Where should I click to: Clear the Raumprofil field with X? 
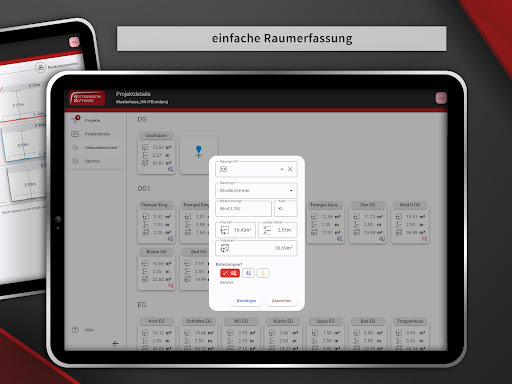pyautogui.click(x=290, y=169)
